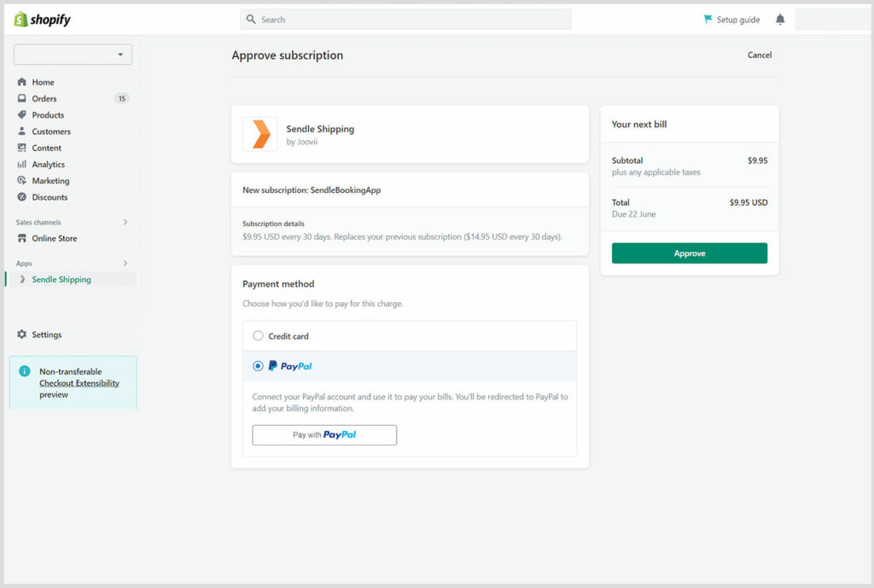874x588 pixels.
Task: Click the Customers person icon
Action: pyautogui.click(x=21, y=131)
